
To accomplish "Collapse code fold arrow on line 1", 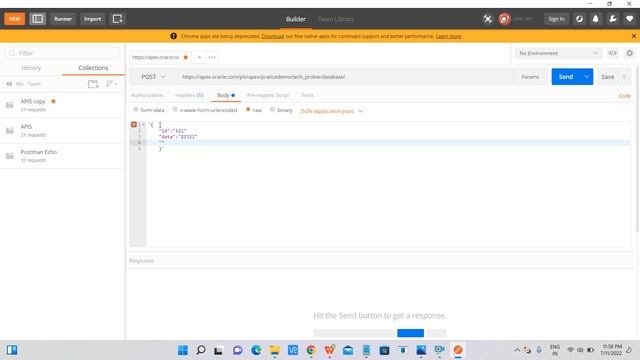I will point(144,124).
